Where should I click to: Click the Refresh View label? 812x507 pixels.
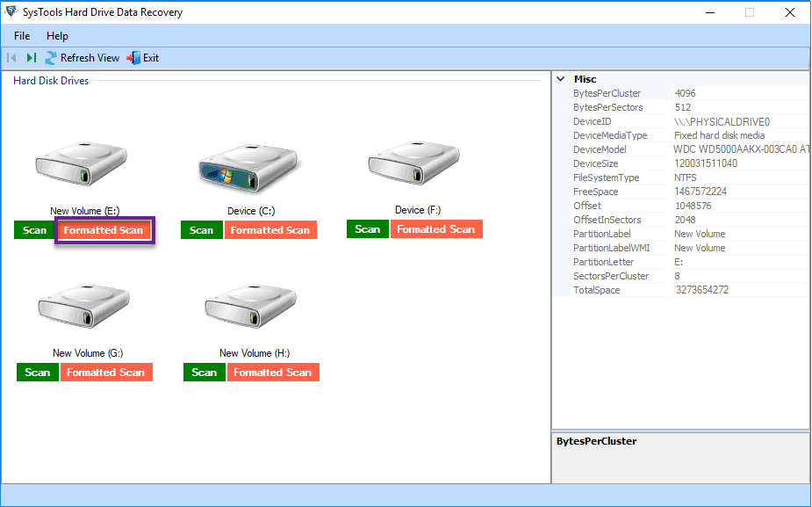point(90,57)
